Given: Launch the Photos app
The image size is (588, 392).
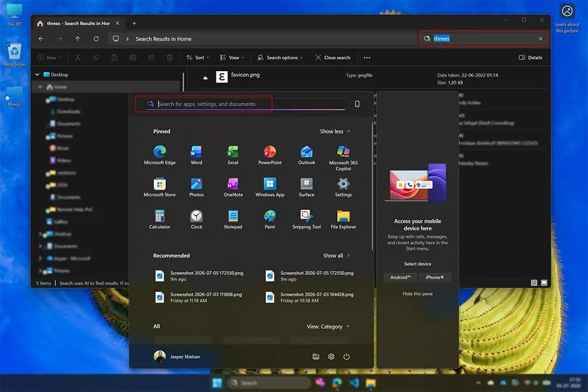Looking at the screenshot, I should [196, 187].
